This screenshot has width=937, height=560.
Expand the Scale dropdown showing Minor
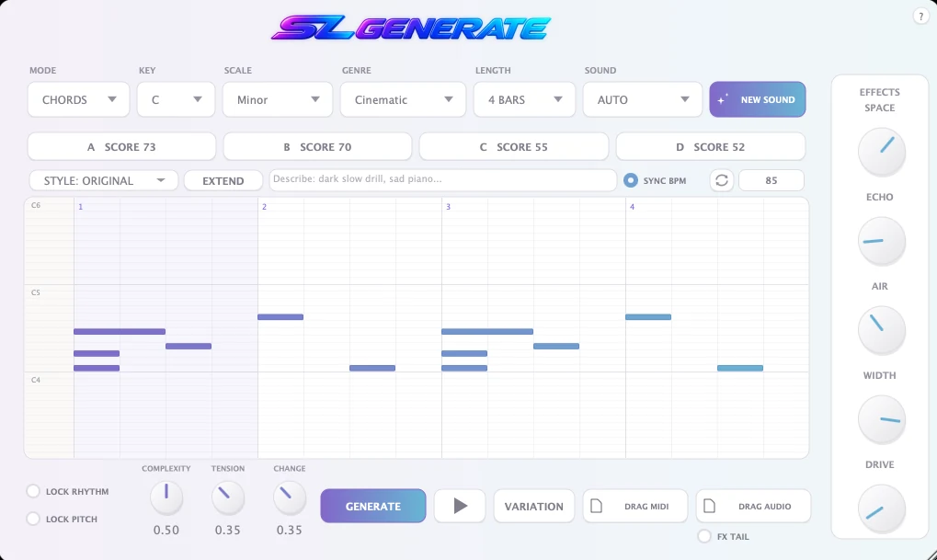pos(278,99)
